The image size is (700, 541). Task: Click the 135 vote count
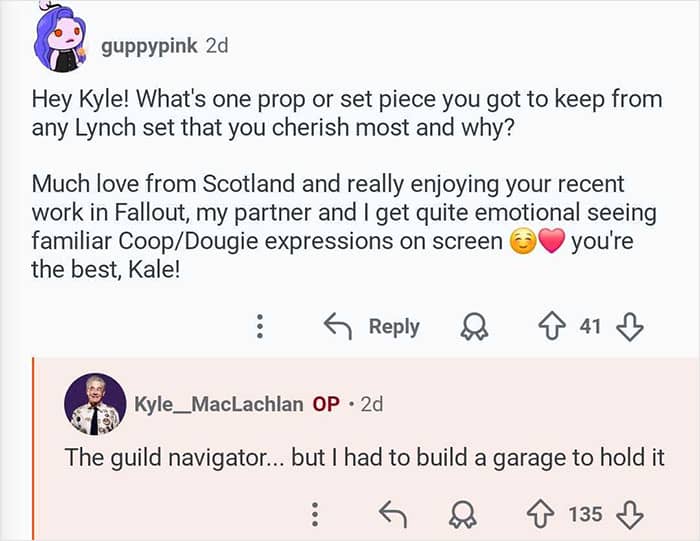pos(585,514)
